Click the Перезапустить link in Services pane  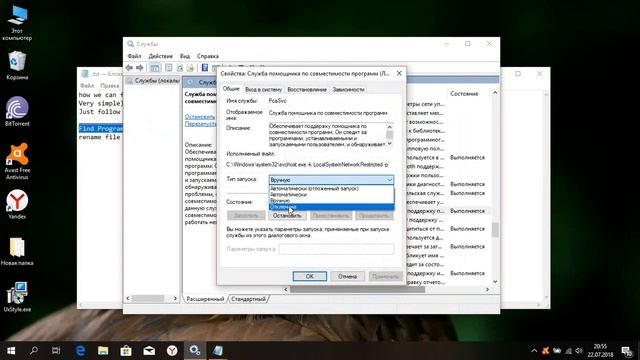click(x=200, y=124)
